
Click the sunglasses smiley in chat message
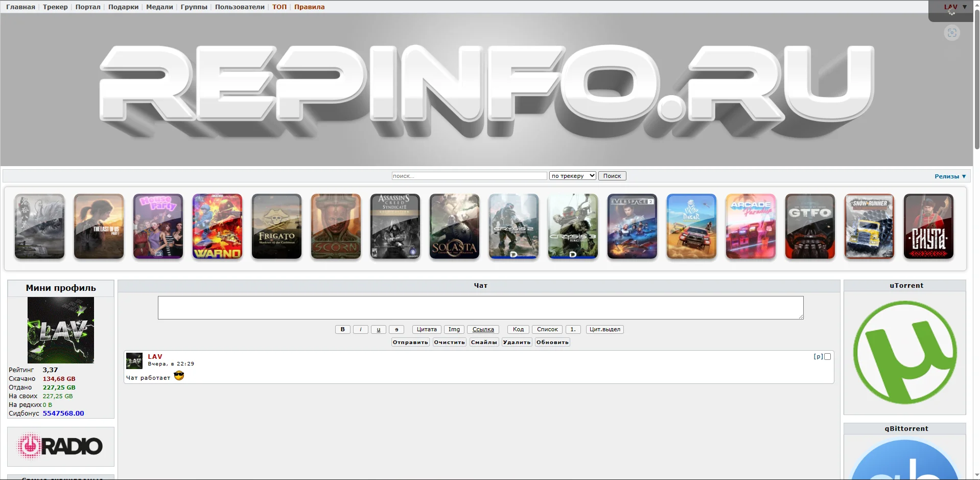click(179, 376)
